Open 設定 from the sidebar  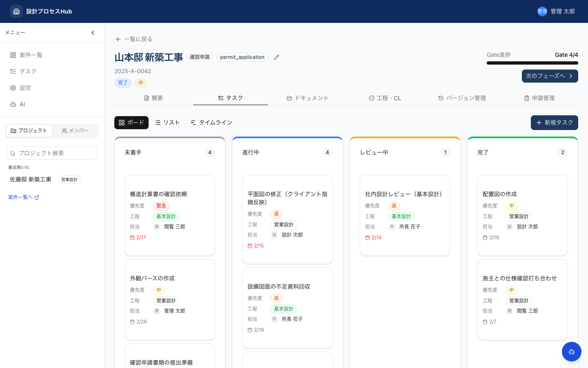20,88
